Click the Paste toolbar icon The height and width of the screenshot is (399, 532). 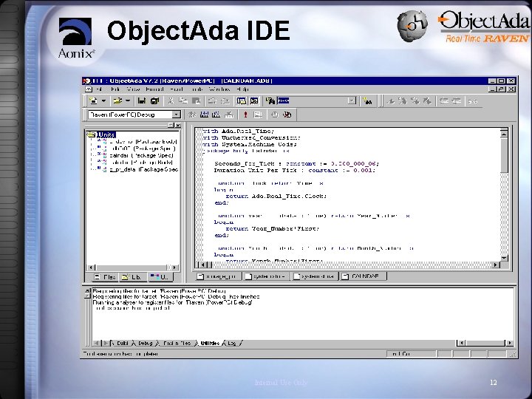tap(196, 100)
